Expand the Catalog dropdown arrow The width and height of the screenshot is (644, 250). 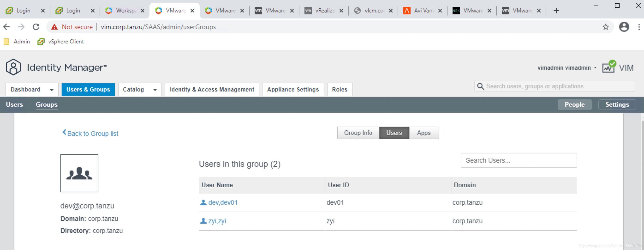155,90
